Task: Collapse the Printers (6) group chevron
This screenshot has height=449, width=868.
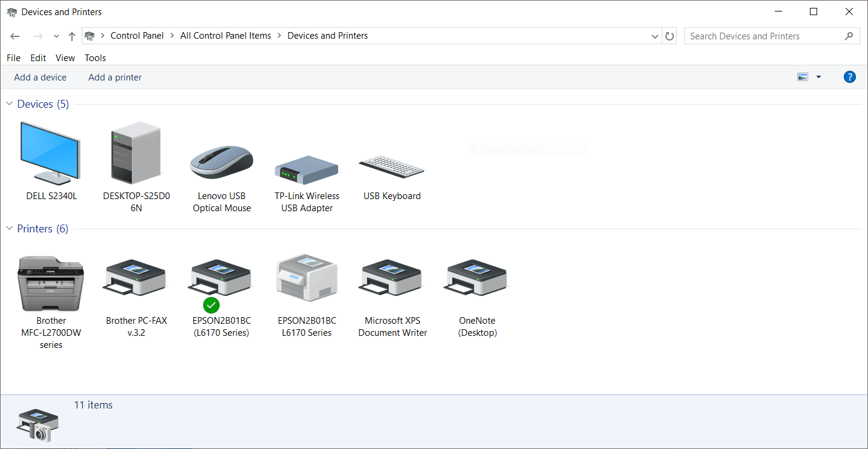Action: tap(9, 229)
